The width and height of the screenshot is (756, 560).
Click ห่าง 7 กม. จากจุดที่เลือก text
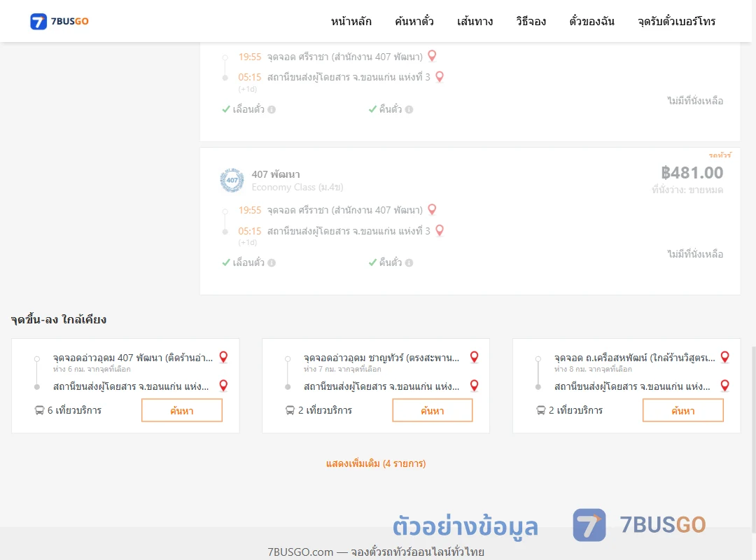pyautogui.click(x=342, y=369)
